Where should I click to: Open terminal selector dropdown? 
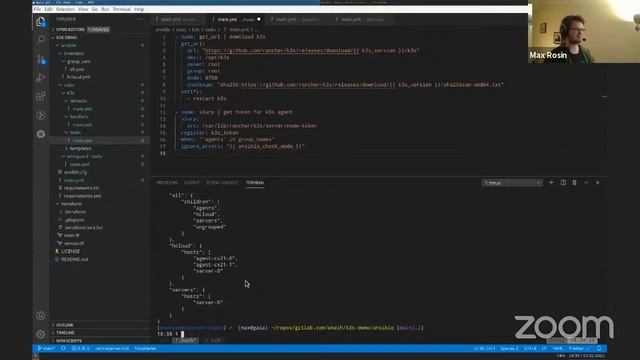pyautogui.click(x=512, y=182)
